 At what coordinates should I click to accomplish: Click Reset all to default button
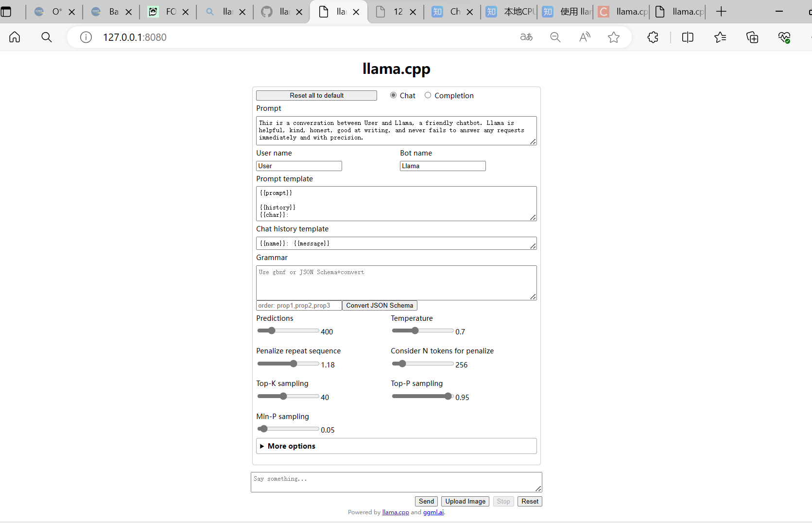(x=316, y=96)
